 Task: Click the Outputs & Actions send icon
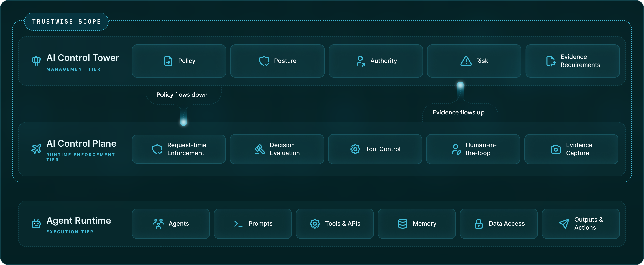pos(564,224)
